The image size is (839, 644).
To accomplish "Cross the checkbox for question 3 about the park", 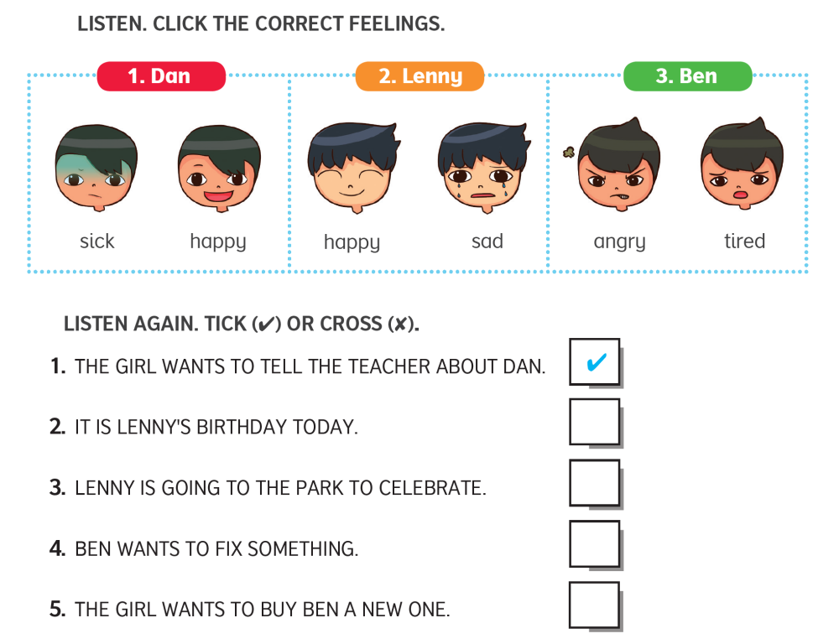I will (x=595, y=483).
